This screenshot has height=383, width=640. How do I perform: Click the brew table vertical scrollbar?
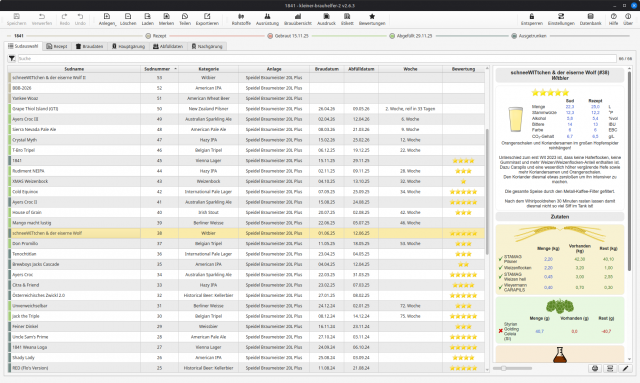coord(487,191)
